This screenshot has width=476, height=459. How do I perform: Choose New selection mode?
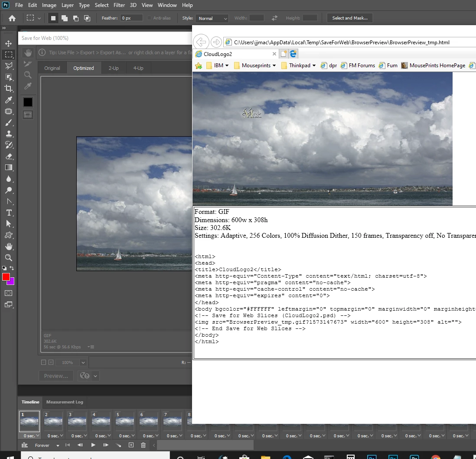(53, 18)
